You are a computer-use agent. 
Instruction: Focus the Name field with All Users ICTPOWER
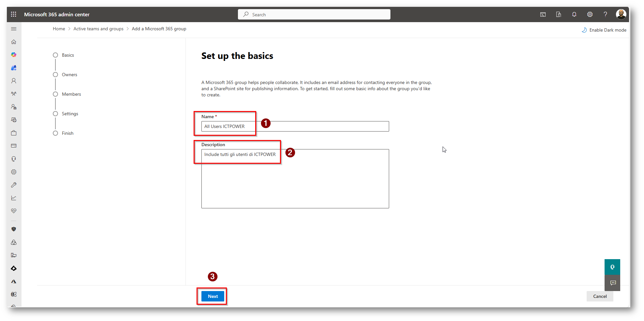tap(295, 126)
